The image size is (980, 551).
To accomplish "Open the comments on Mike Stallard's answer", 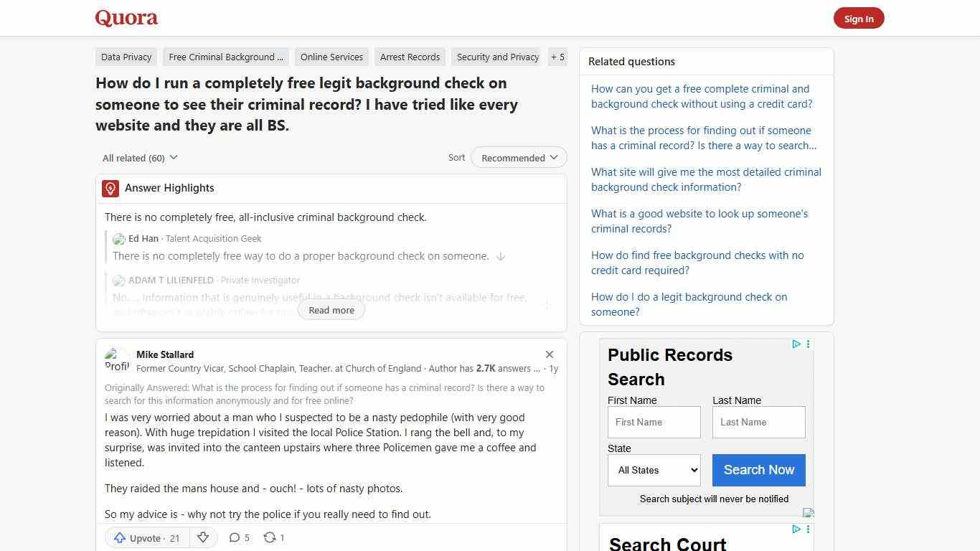I will coord(239,537).
